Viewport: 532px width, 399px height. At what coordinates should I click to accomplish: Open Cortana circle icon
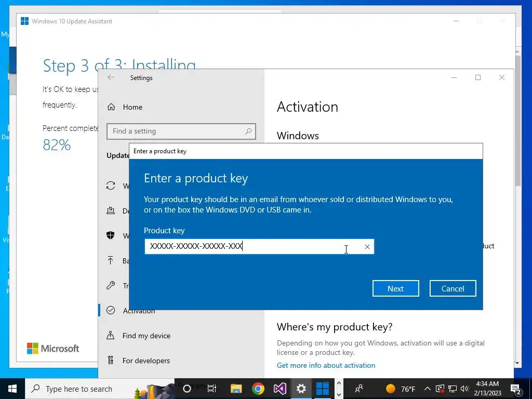pyautogui.click(x=187, y=389)
